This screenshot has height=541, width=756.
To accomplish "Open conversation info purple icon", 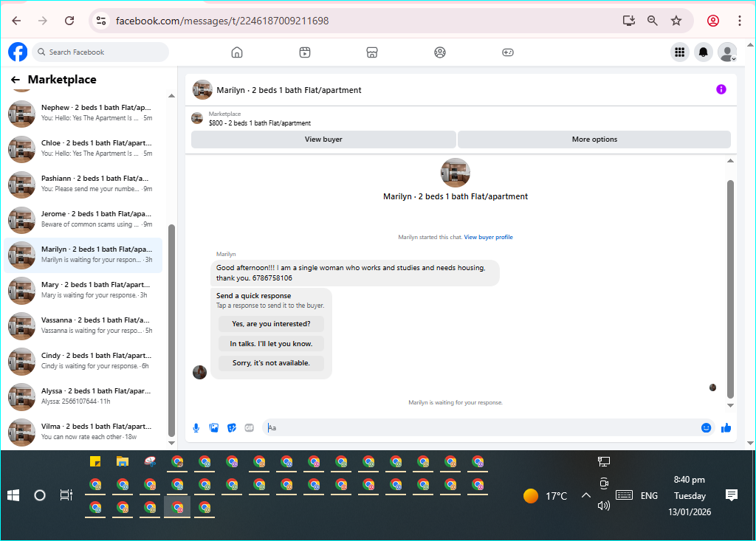I will (x=721, y=89).
